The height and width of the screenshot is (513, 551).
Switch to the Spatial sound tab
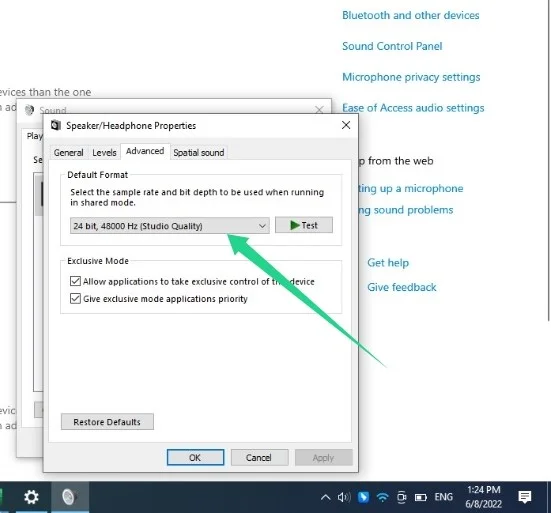(199, 152)
